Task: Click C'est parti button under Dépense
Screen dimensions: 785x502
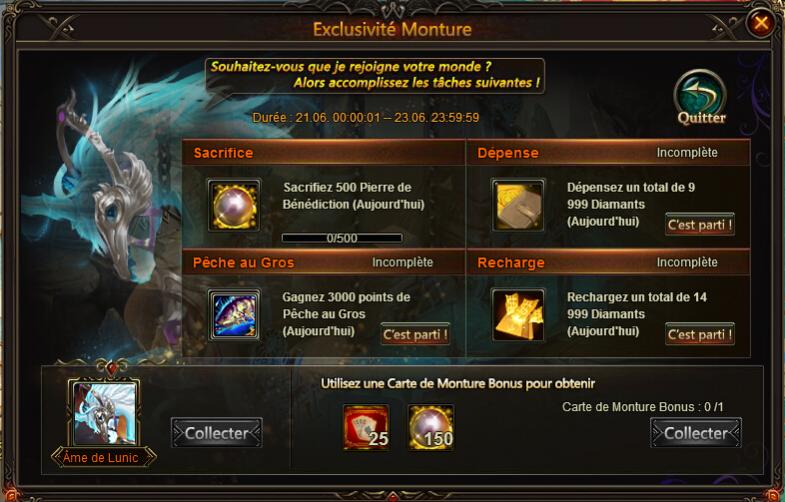Action: [x=700, y=225]
